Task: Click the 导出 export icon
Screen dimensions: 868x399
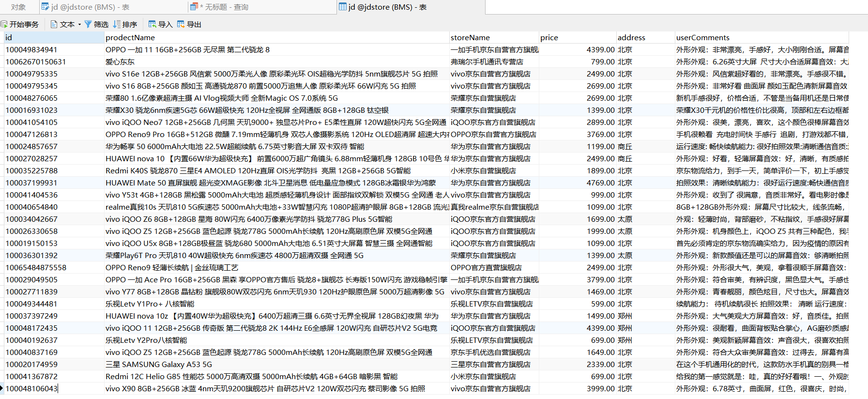Action: (x=181, y=24)
